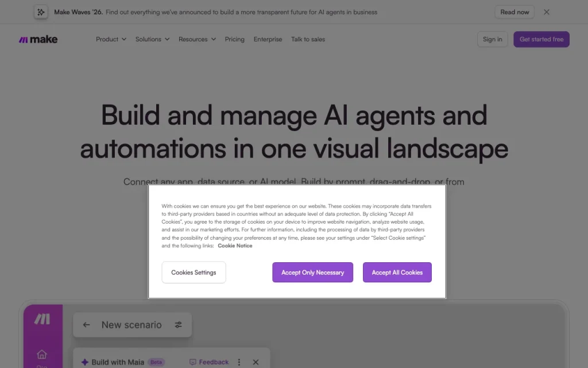Viewport: 588px width, 368px height.
Task: Open the Cookie Notice link
Action: pyautogui.click(x=235, y=246)
